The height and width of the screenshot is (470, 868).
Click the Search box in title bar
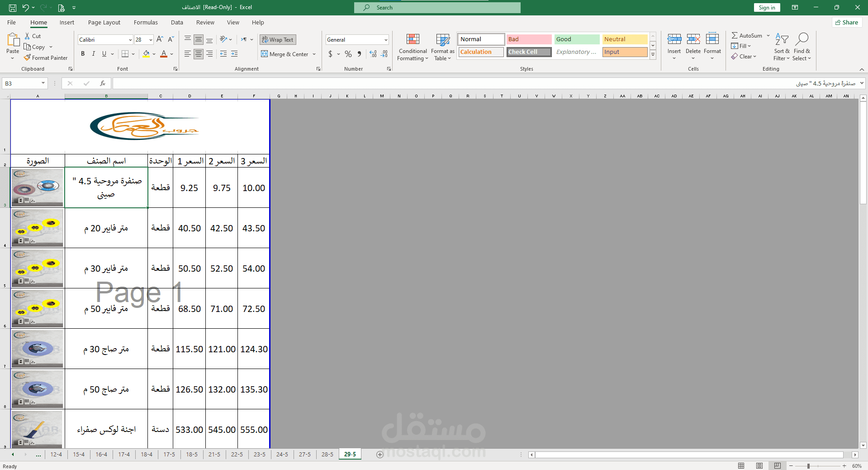[437, 8]
